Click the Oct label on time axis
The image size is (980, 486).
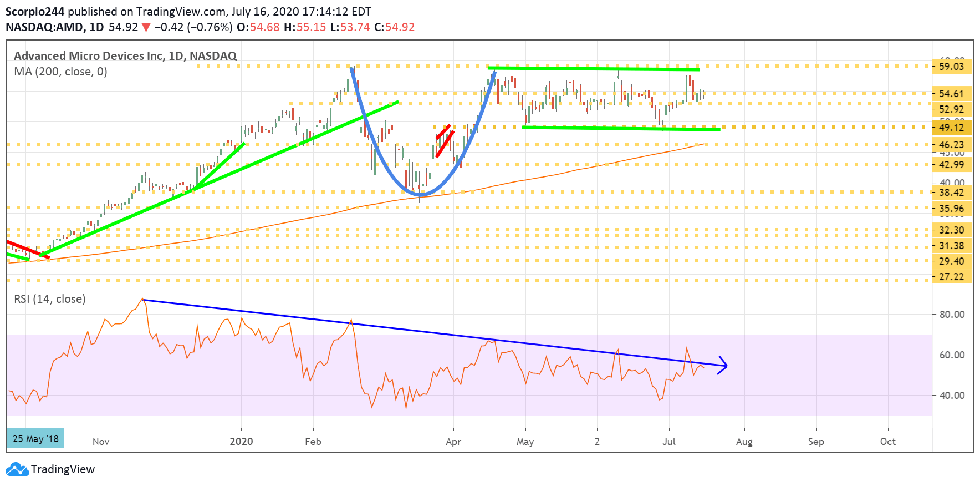(888, 442)
